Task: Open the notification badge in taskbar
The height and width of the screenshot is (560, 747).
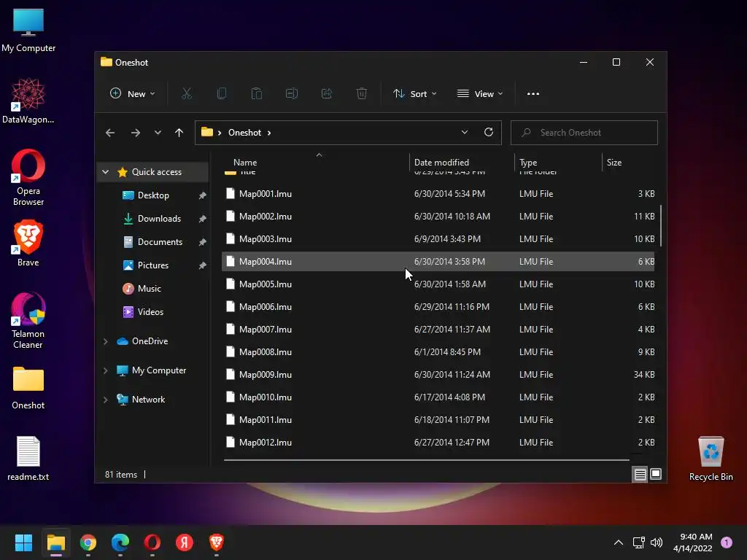Action: [x=727, y=542]
